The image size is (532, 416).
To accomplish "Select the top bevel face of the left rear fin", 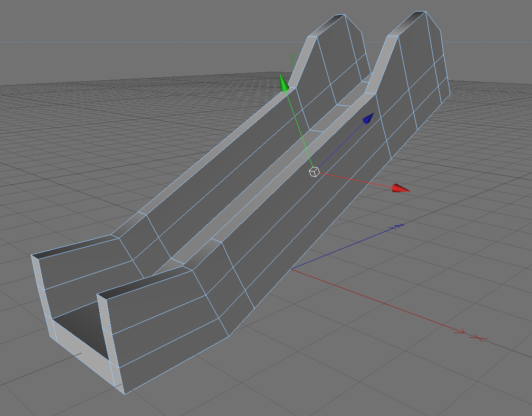I will click(x=326, y=25).
